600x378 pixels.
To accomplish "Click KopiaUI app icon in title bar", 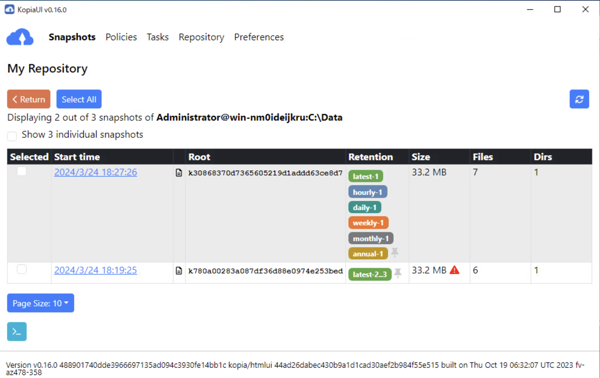I will click(10, 9).
